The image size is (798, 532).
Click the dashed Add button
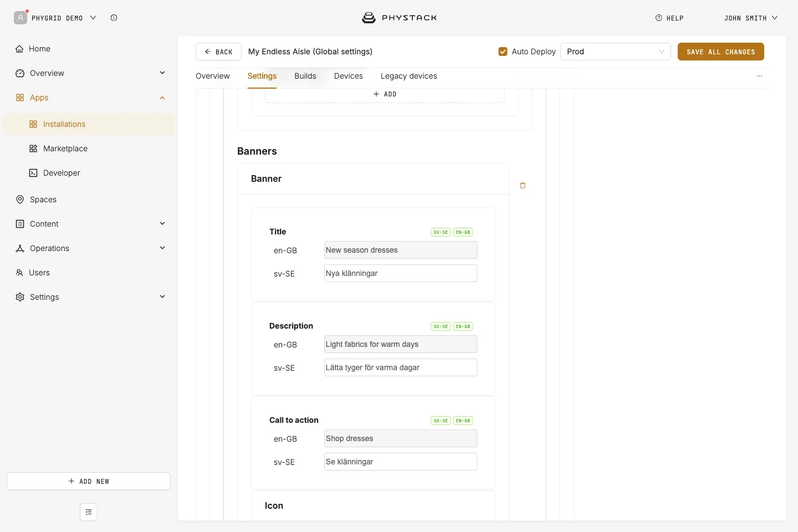pyautogui.click(x=385, y=94)
